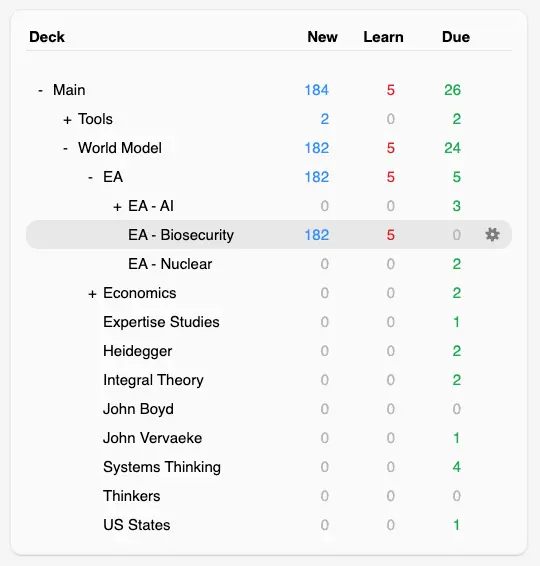Image resolution: width=540 pixels, height=566 pixels.
Task: Select the Expertise Studies deck
Action: pyautogui.click(x=161, y=322)
